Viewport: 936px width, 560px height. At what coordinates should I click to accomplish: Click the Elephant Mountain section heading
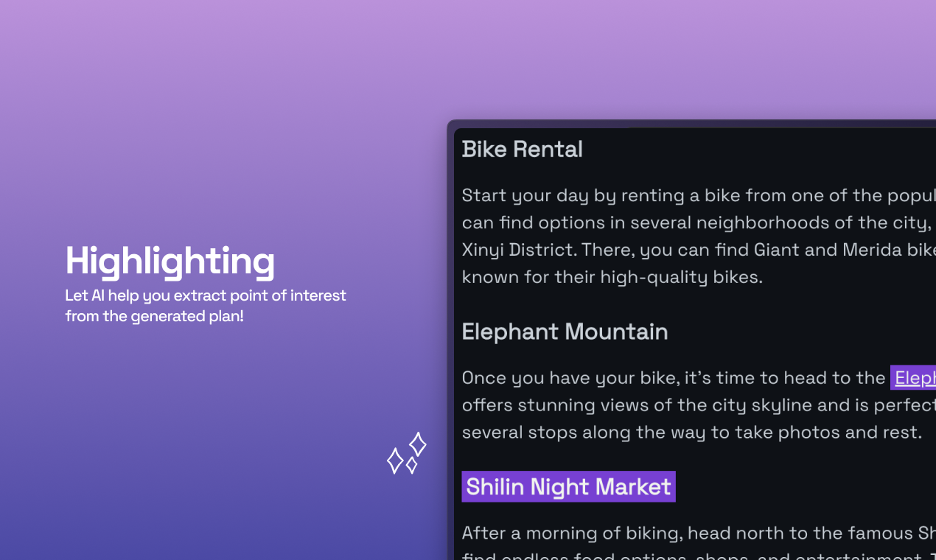[565, 332]
